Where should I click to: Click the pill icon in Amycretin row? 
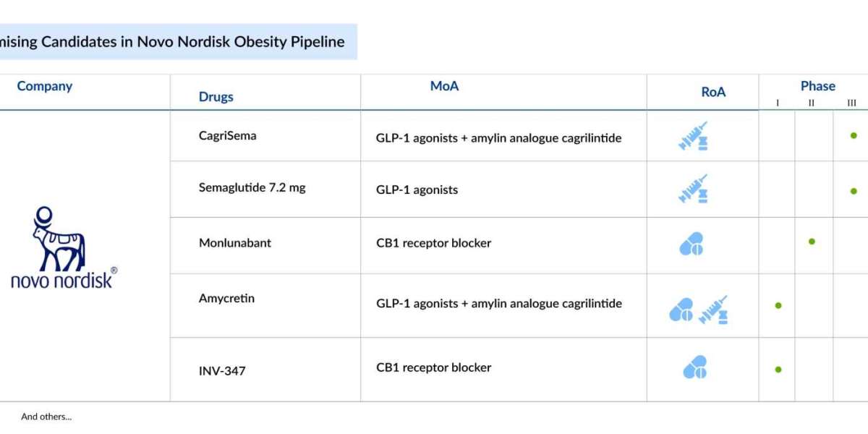[681, 310]
